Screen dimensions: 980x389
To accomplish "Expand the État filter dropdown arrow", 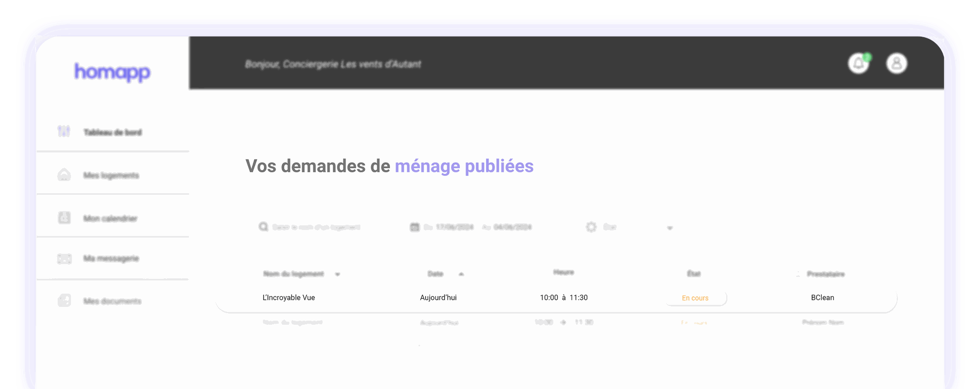I will click(670, 228).
